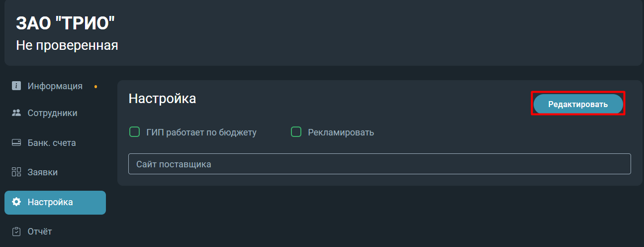Focus the Сайт поставщика input field

(379, 164)
